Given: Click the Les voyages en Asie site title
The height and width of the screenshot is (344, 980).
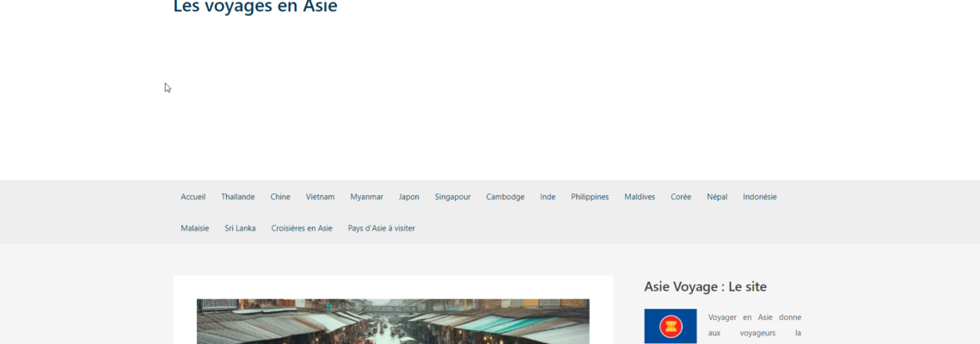Looking at the screenshot, I should pyautogui.click(x=255, y=7).
